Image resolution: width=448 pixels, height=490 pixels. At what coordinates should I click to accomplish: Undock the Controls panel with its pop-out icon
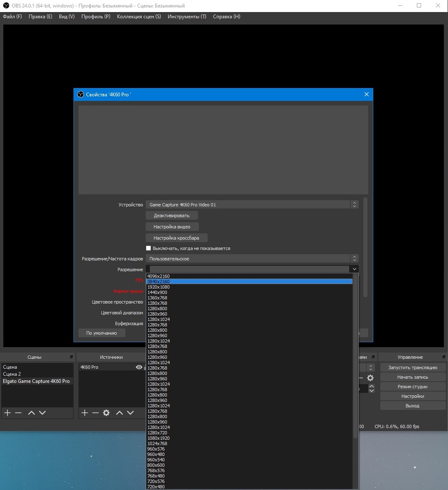click(x=443, y=357)
